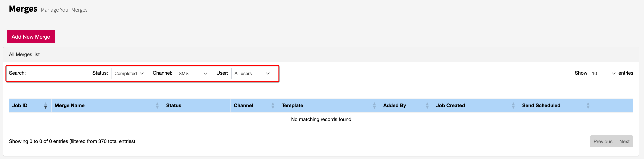Click the Add New Merge button

31,37
